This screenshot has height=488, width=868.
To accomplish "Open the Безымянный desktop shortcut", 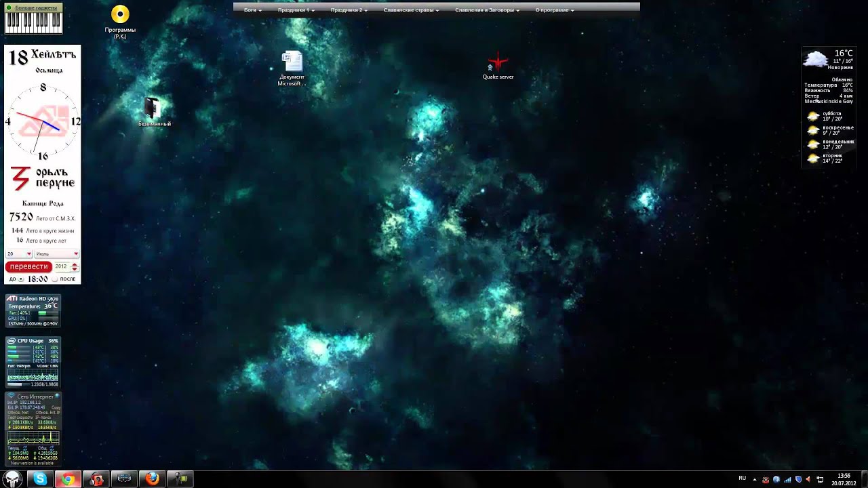I will pyautogui.click(x=154, y=112).
